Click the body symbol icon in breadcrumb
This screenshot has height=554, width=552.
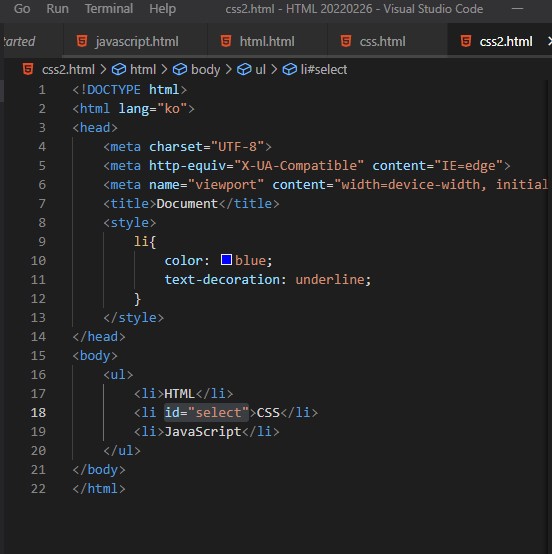coord(180,69)
